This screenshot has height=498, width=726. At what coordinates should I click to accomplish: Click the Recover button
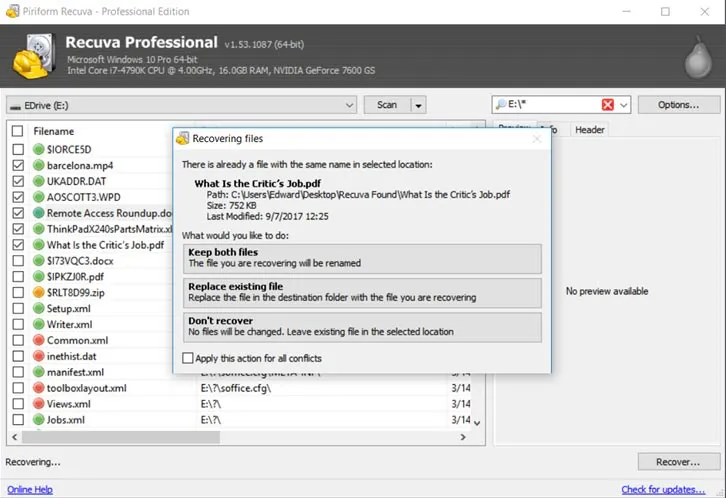(x=679, y=462)
